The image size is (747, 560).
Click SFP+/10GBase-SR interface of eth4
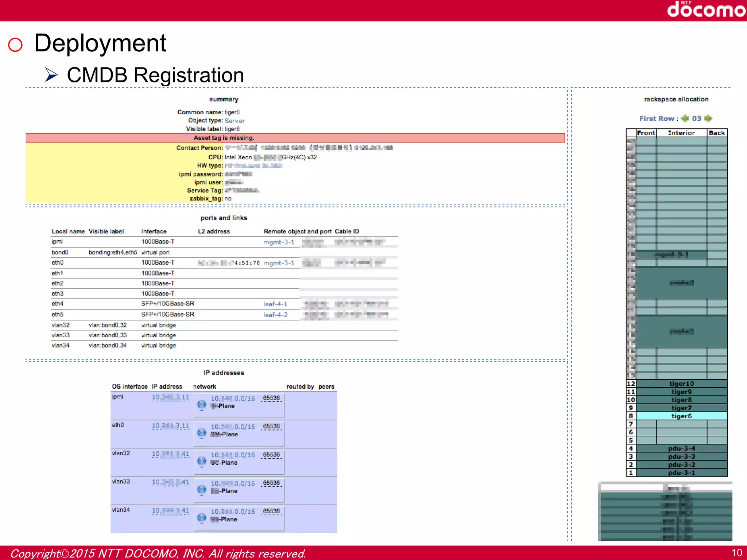(x=168, y=303)
